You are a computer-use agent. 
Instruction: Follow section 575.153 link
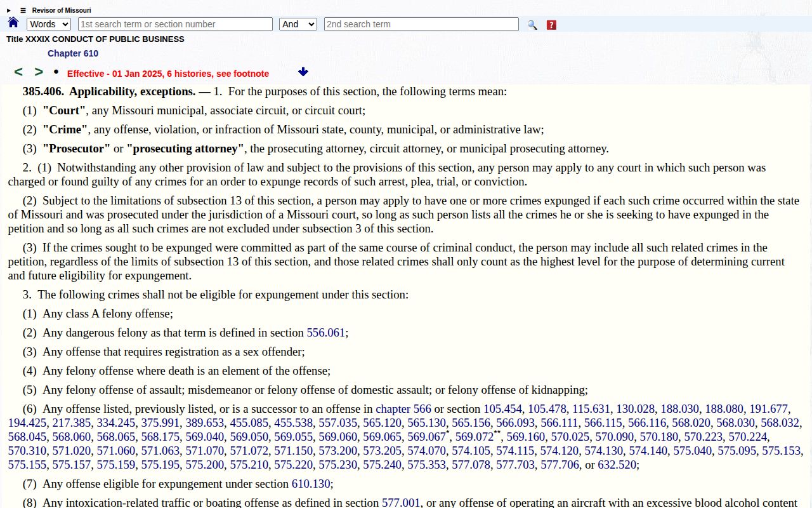point(782,451)
